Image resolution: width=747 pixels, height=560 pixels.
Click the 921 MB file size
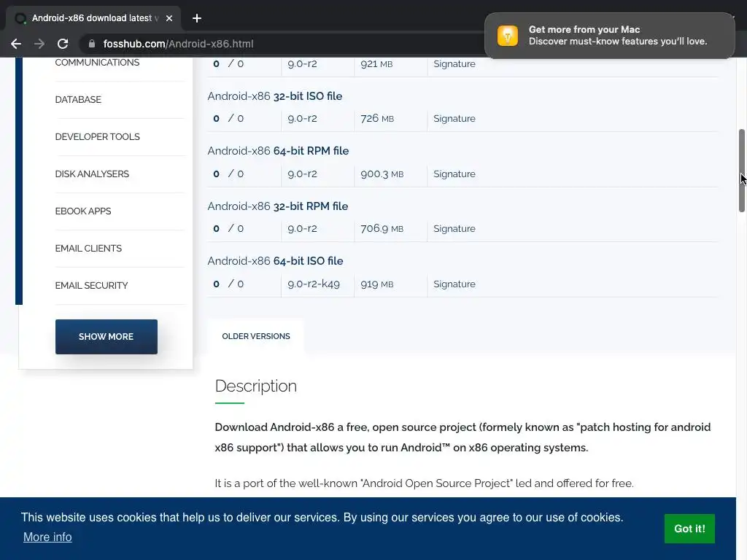[x=376, y=64]
